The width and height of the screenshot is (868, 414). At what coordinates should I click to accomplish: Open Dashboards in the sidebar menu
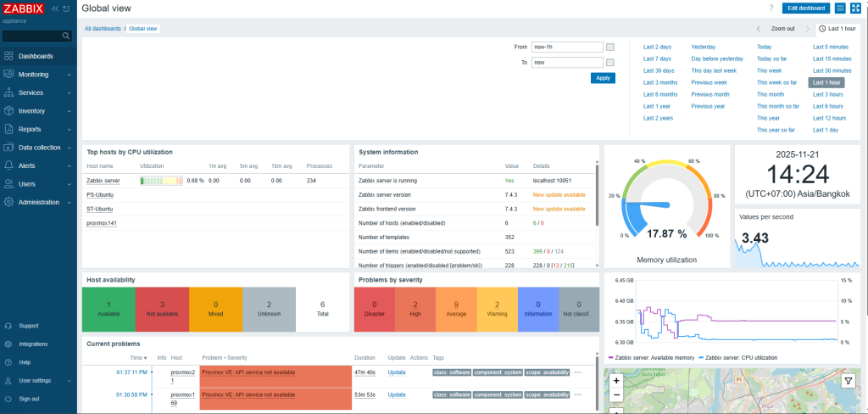click(x=36, y=56)
